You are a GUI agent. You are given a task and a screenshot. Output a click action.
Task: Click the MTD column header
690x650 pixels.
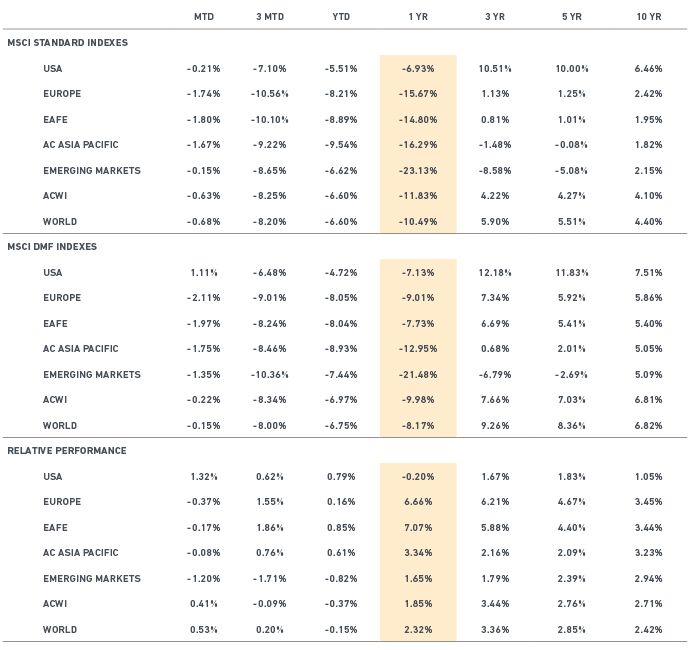coord(203,17)
